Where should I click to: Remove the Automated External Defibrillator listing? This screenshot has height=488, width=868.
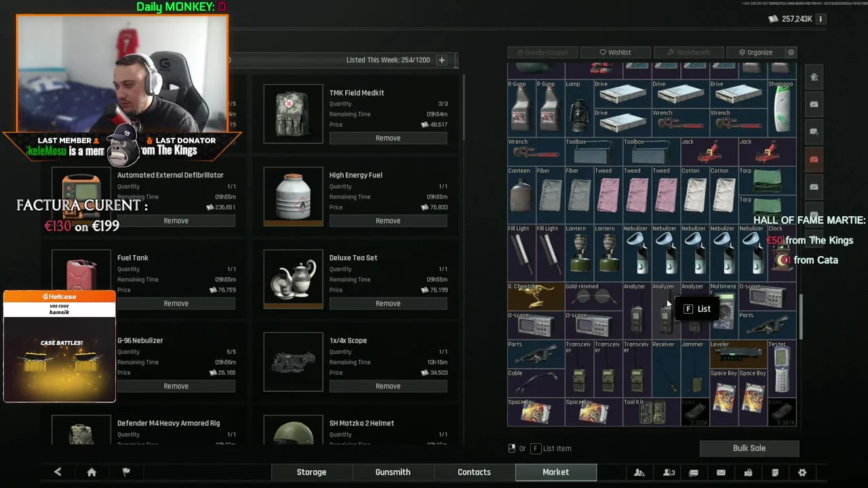(176, 221)
